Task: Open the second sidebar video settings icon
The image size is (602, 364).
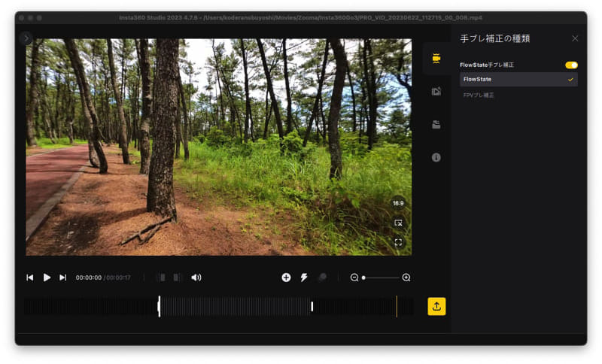Action: point(436,91)
